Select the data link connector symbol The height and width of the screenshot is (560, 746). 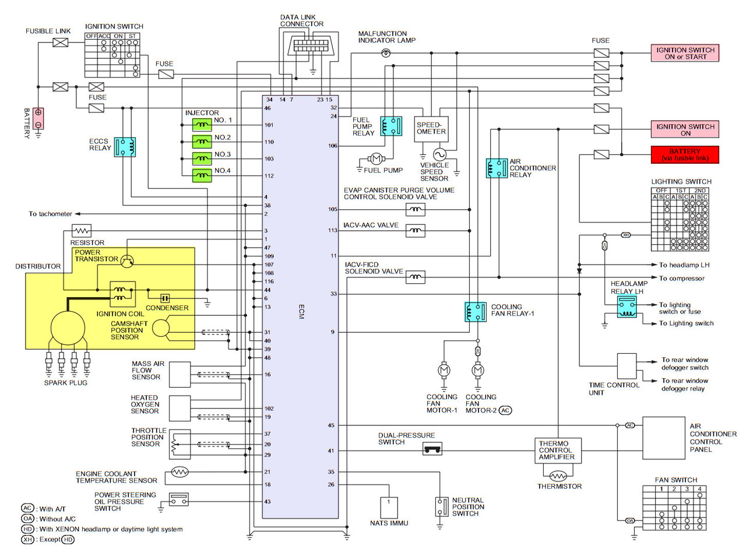click(312, 45)
